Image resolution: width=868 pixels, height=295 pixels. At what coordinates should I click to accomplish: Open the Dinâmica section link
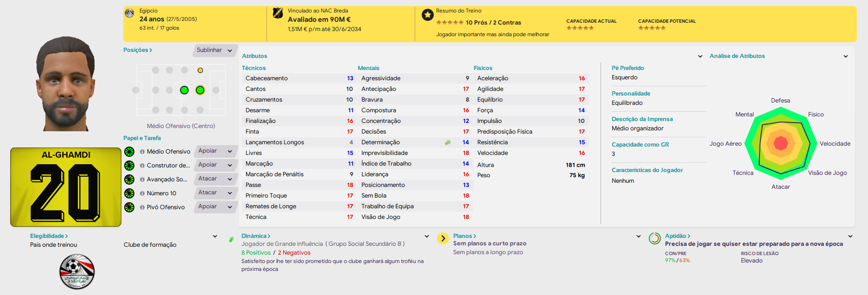[x=256, y=236]
